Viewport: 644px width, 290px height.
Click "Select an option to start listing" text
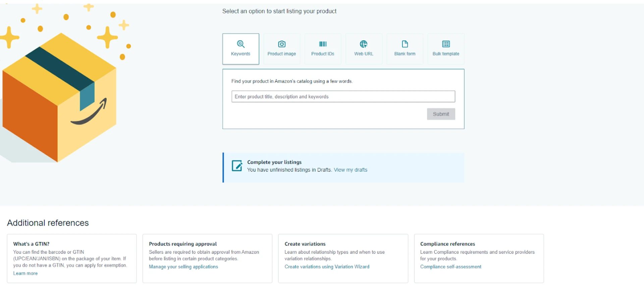coord(279,11)
